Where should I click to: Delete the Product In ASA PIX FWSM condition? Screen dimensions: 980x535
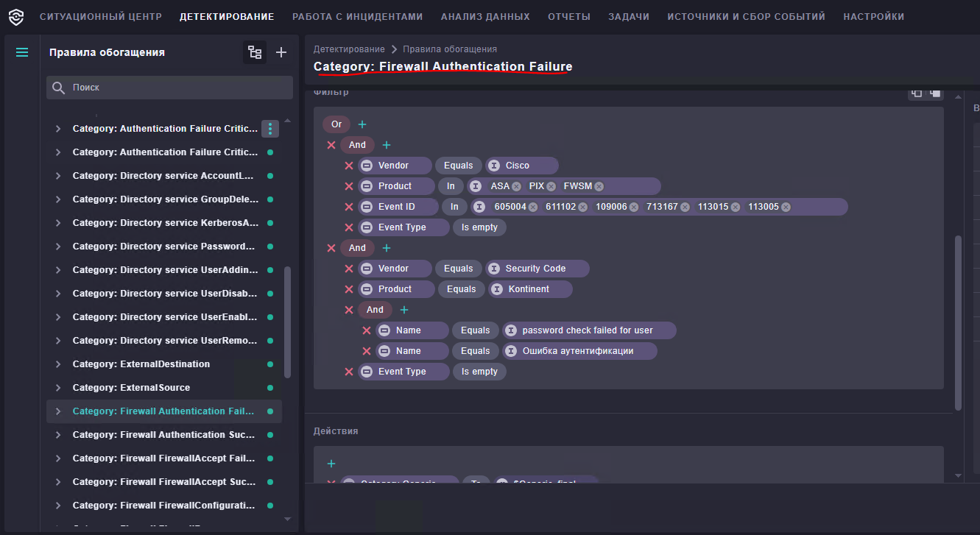pos(349,186)
